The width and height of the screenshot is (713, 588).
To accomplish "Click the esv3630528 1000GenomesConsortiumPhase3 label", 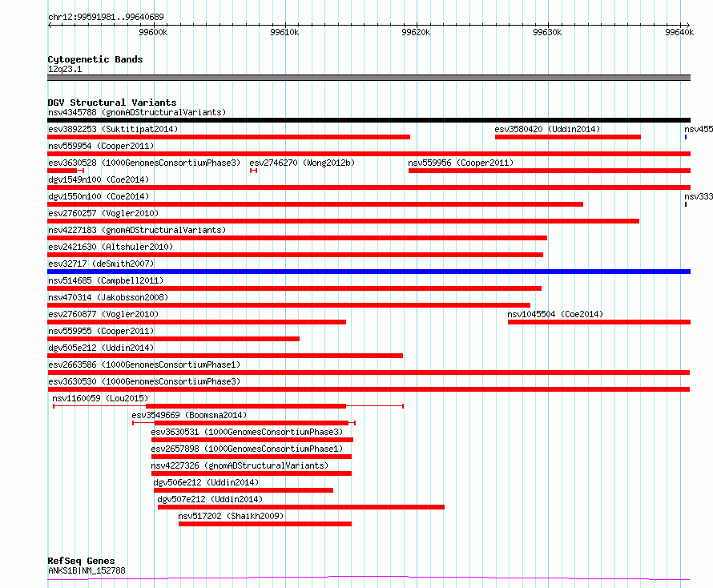I will (144, 163).
